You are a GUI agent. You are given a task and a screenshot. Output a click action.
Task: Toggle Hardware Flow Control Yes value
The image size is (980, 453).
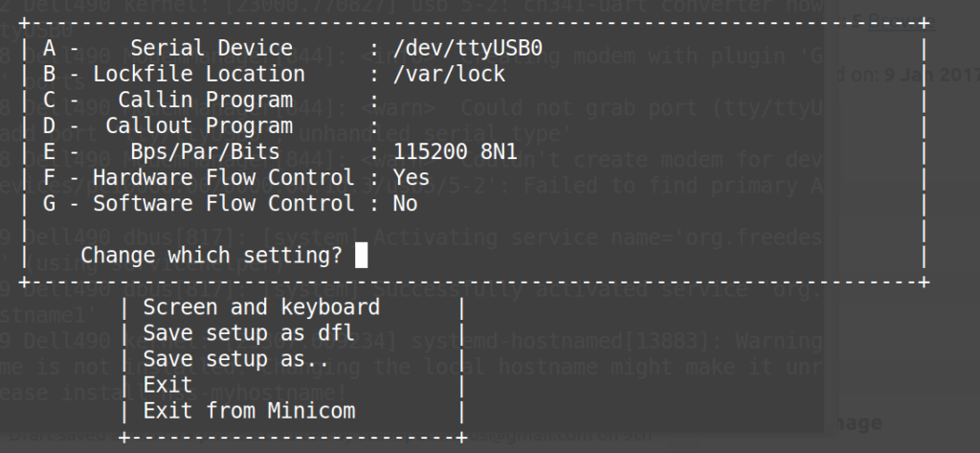point(412,177)
